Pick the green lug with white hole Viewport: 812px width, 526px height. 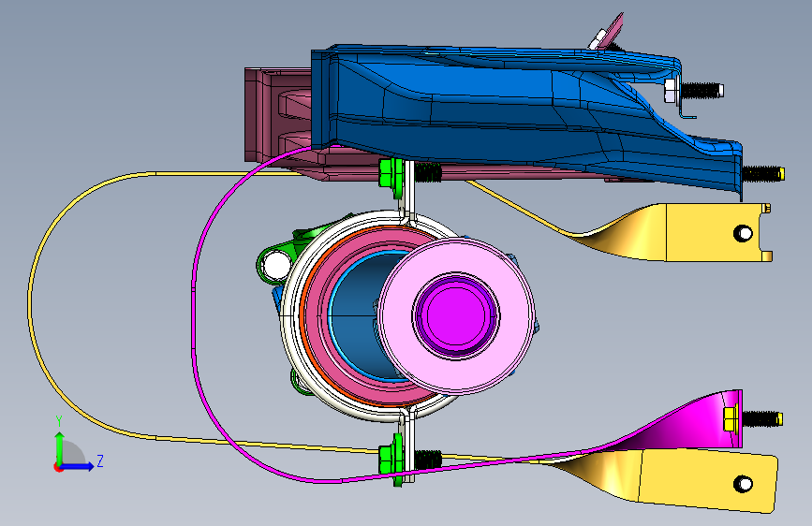coord(276,264)
